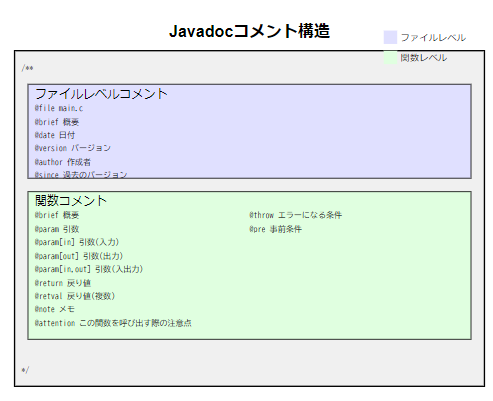Select the "@date 日付" line
The image size is (493, 401).
(55, 135)
